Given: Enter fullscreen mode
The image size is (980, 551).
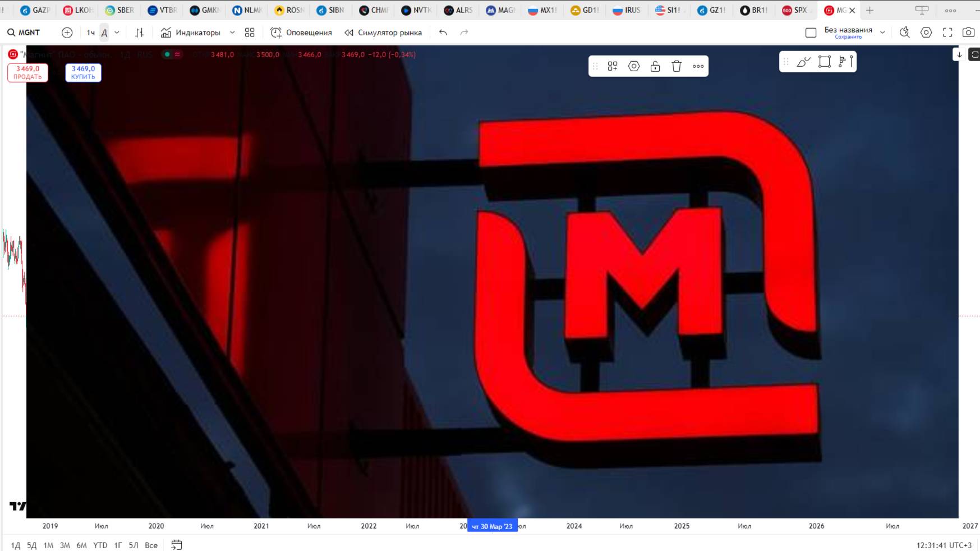Looking at the screenshot, I should click(947, 33).
